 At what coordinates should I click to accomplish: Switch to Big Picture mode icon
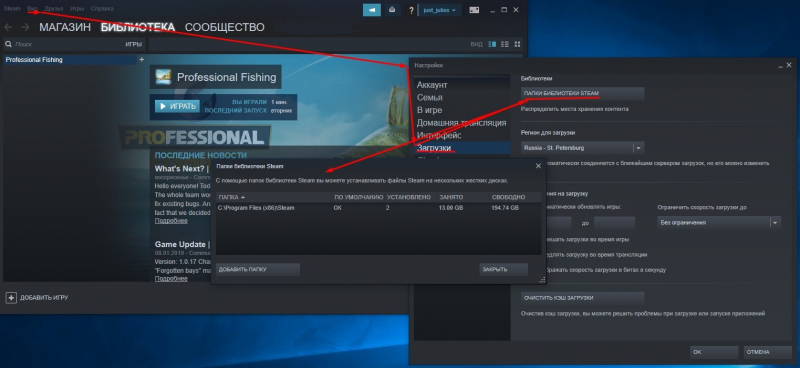pos(474,10)
